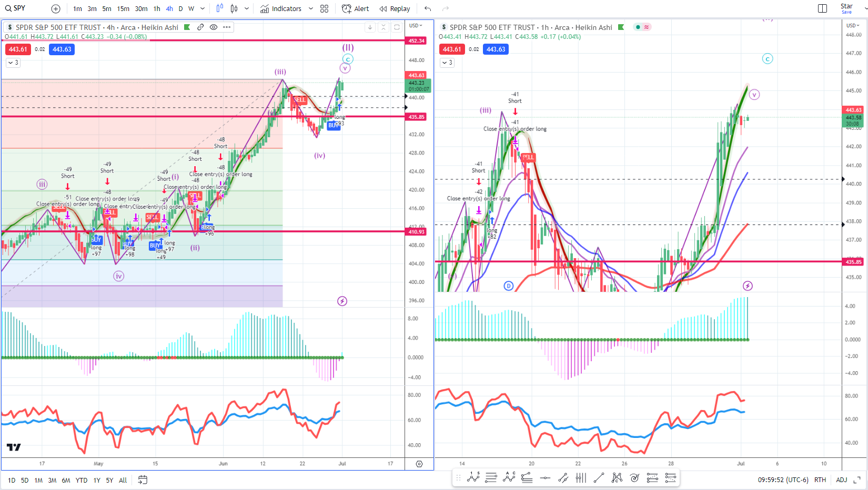Expand the time intervals dropdown arrow

click(203, 8)
